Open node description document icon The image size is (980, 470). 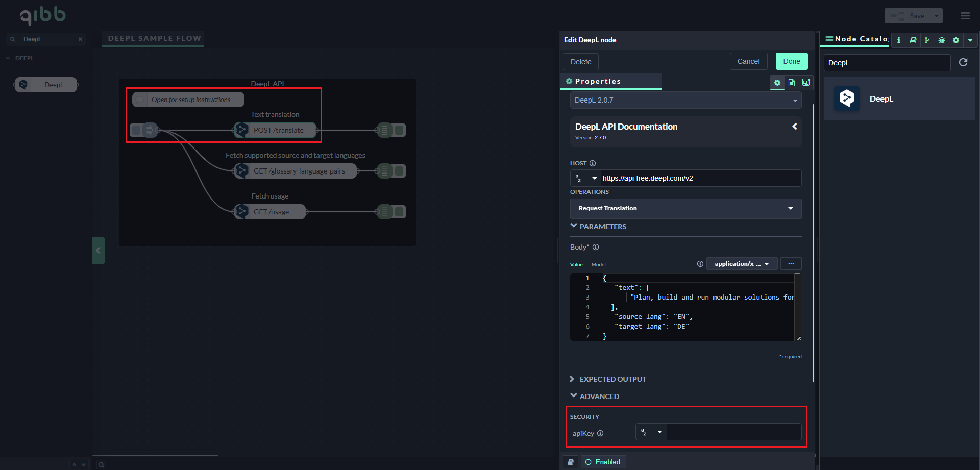[791, 83]
